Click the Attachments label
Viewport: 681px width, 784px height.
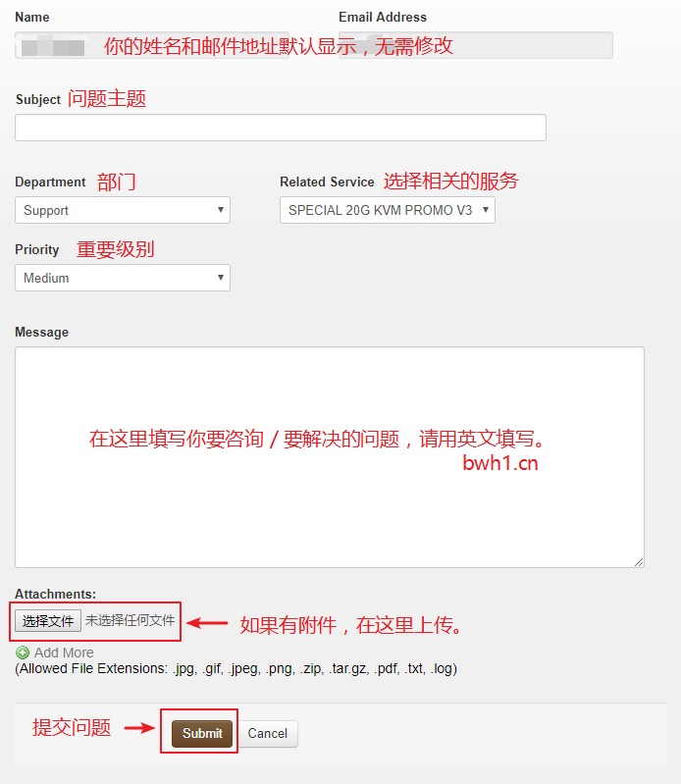(x=56, y=594)
